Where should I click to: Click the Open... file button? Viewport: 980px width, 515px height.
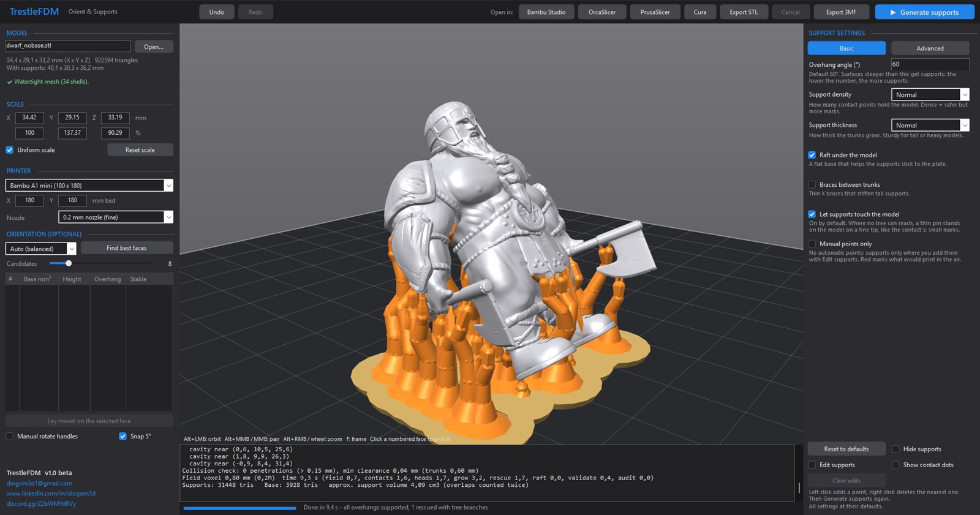point(154,47)
